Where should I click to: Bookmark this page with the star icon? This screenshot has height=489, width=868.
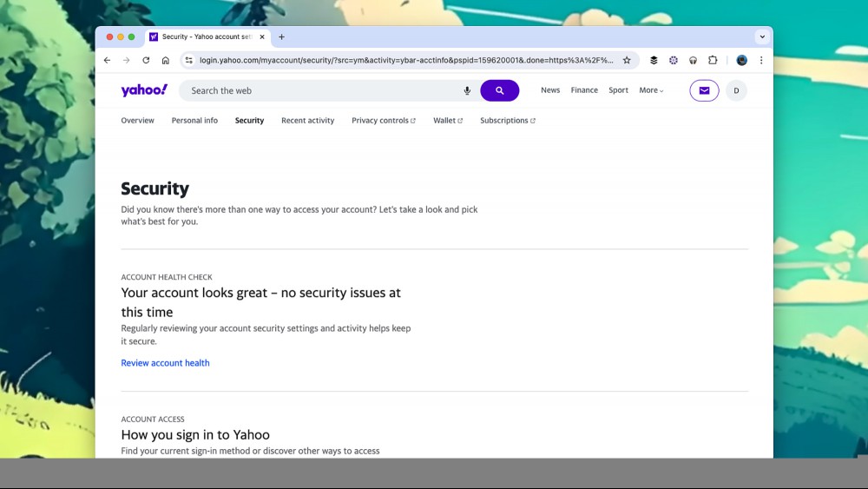click(x=627, y=60)
